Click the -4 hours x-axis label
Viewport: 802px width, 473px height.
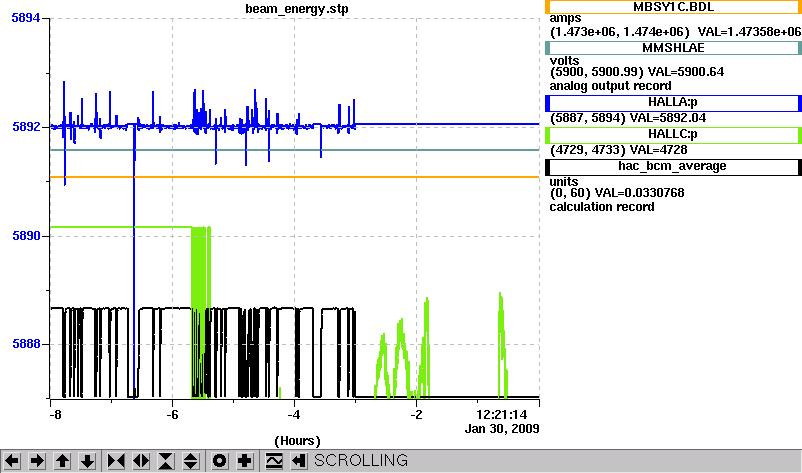coord(294,414)
